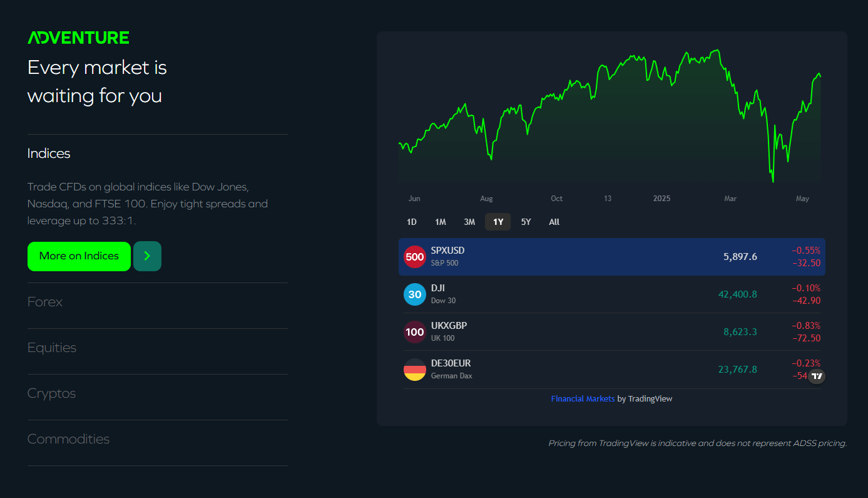This screenshot has height=498, width=868.
Task: Select the 1M time range
Action: pos(441,222)
